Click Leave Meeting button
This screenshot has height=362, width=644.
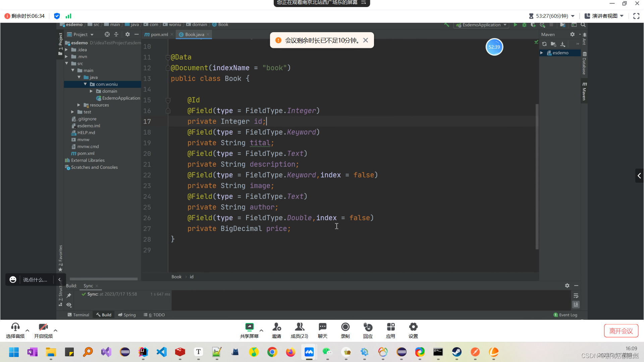[621, 331]
